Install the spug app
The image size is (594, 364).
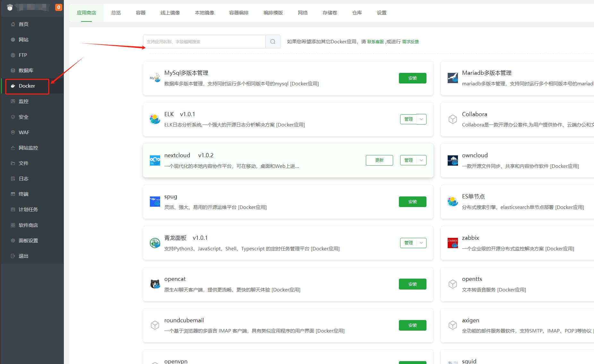[412, 202]
